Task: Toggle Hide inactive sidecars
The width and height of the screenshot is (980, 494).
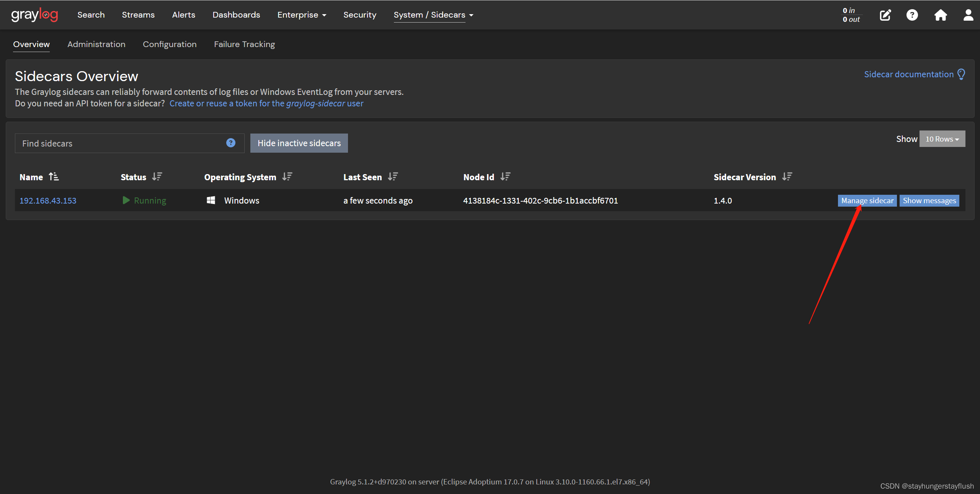Action: 299,143
